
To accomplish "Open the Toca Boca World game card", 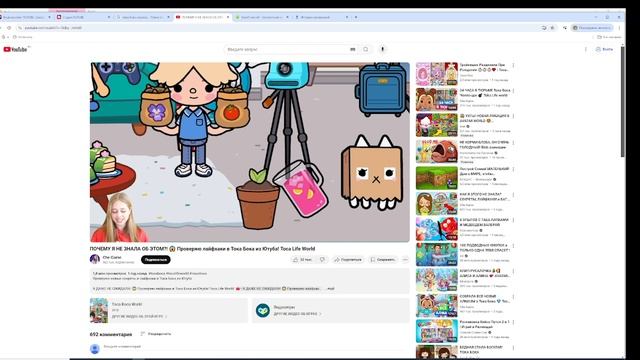I will click(169, 310).
